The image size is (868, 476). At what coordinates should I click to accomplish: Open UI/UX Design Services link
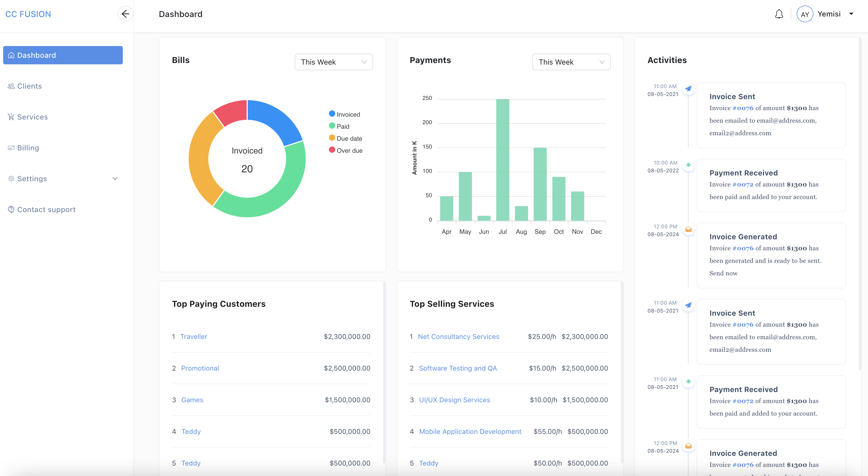tap(455, 400)
